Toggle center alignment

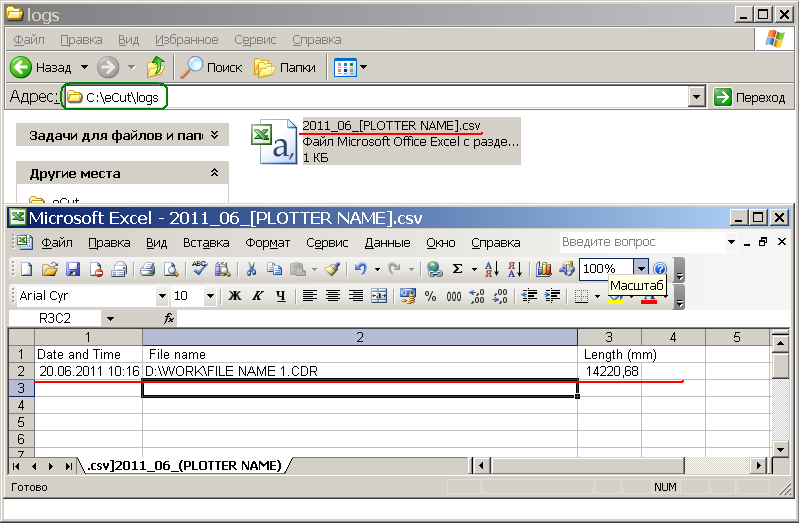click(333, 296)
